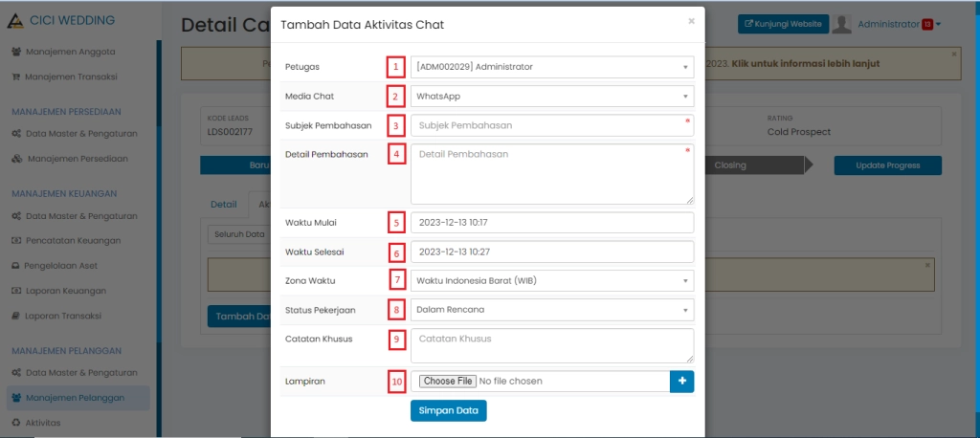This screenshot has width=980, height=438.
Task: Open the Petugas dropdown
Action: (552, 67)
